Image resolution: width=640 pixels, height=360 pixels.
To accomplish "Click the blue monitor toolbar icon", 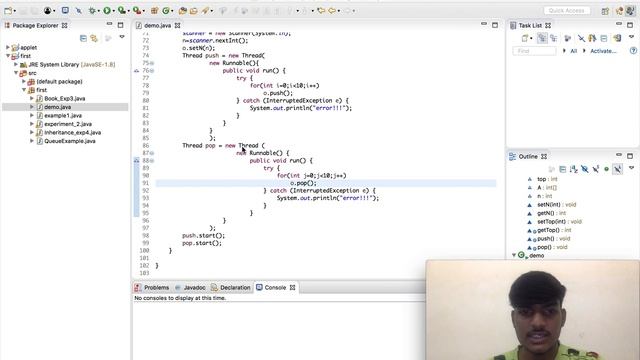I will [65, 11].
